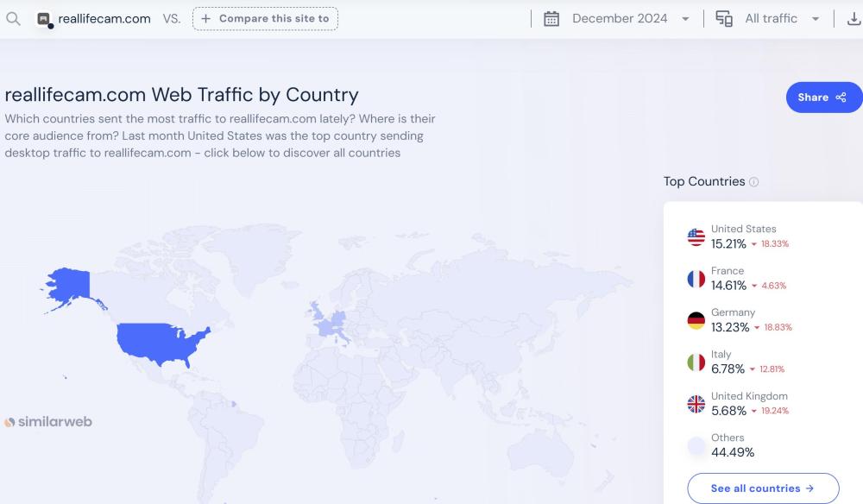Click the Italy flag icon
863x504 pixels.
[x=696, y=362]
